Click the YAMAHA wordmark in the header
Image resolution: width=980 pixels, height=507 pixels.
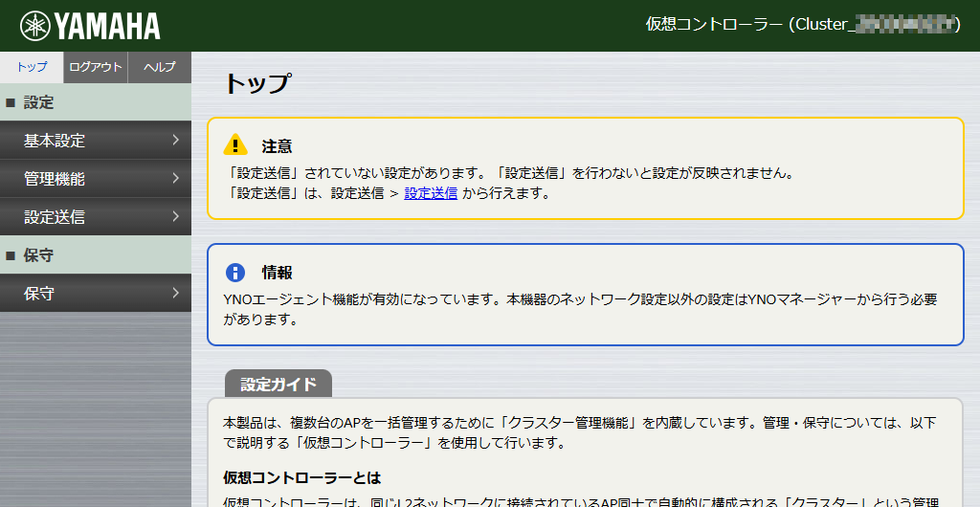(x=107, y=26)
